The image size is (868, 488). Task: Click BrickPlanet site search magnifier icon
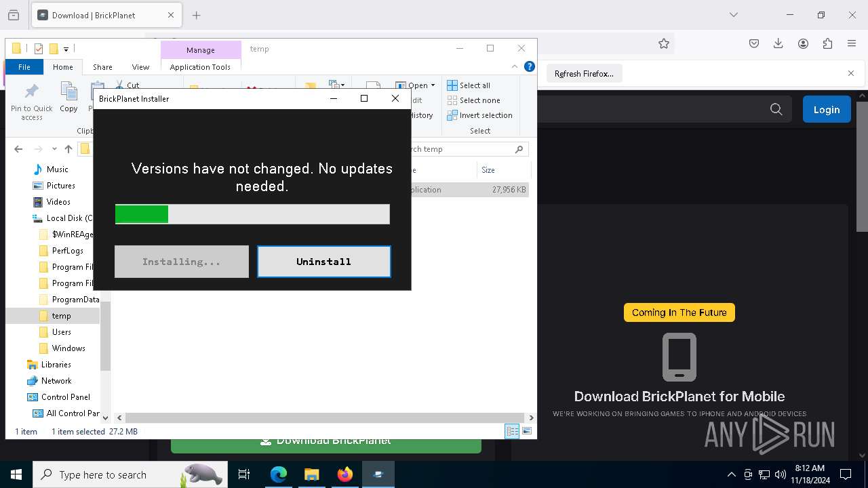(776, 109)
